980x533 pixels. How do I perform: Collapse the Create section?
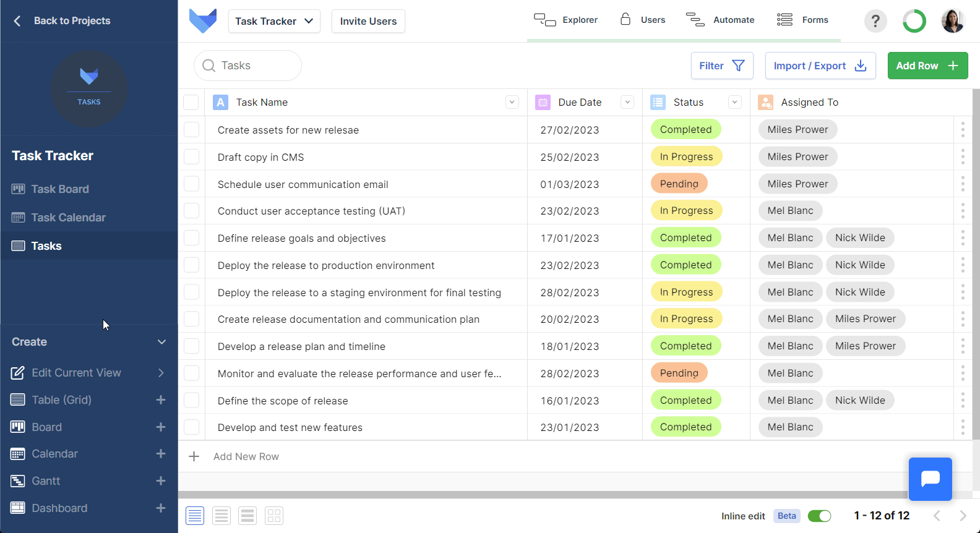coord(161,342)
